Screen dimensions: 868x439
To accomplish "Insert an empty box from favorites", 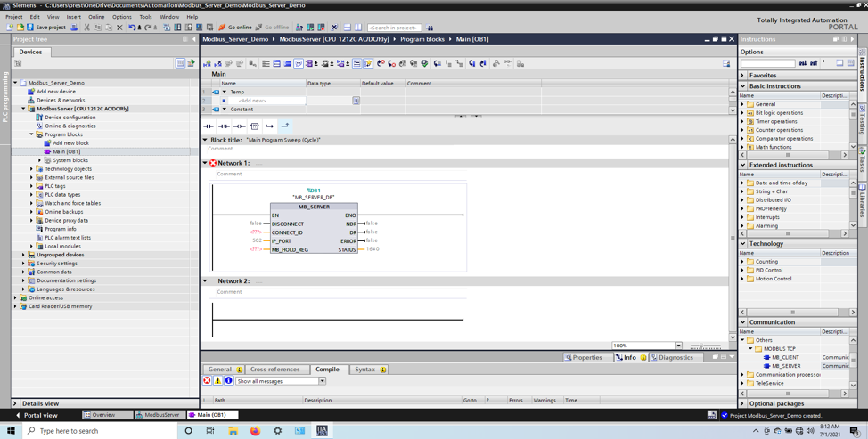I will (x=255, y=126).
